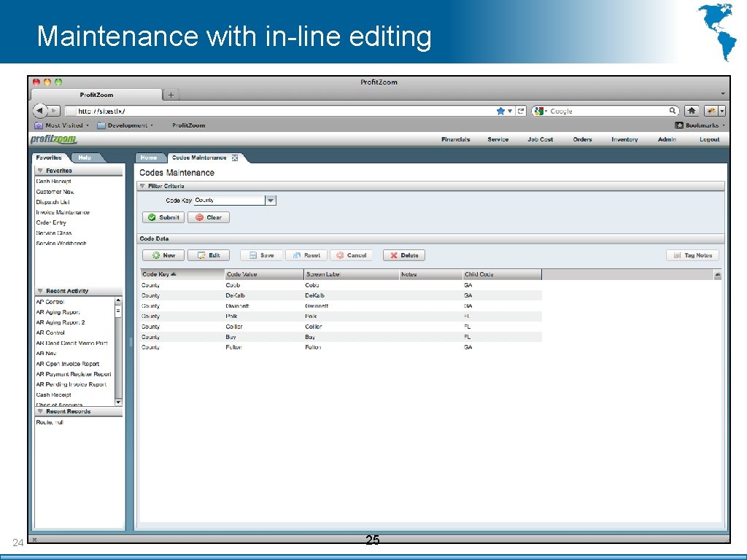
Task: Click the ProfitZoom logo
Action: [53, 139]
